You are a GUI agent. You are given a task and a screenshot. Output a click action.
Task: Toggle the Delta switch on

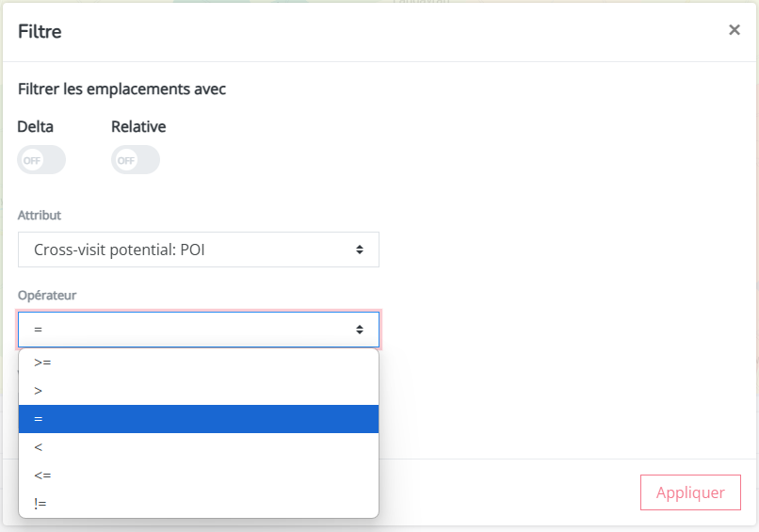41,160
